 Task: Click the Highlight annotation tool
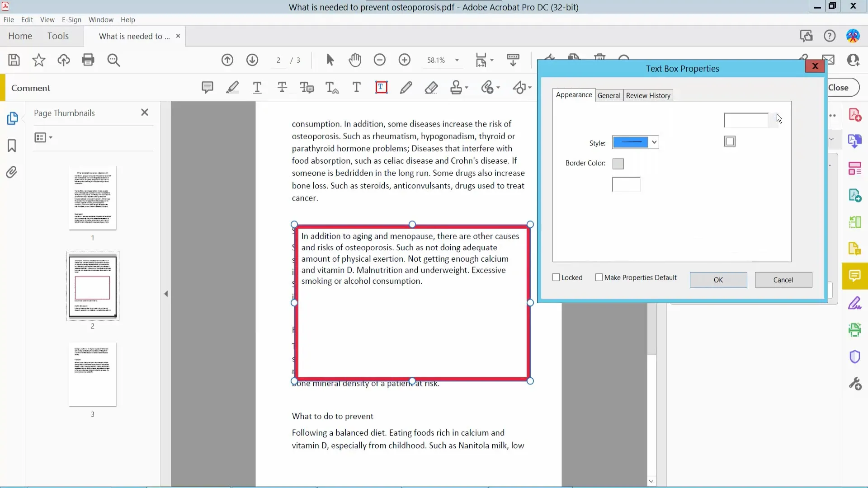(x=232, y=88)
